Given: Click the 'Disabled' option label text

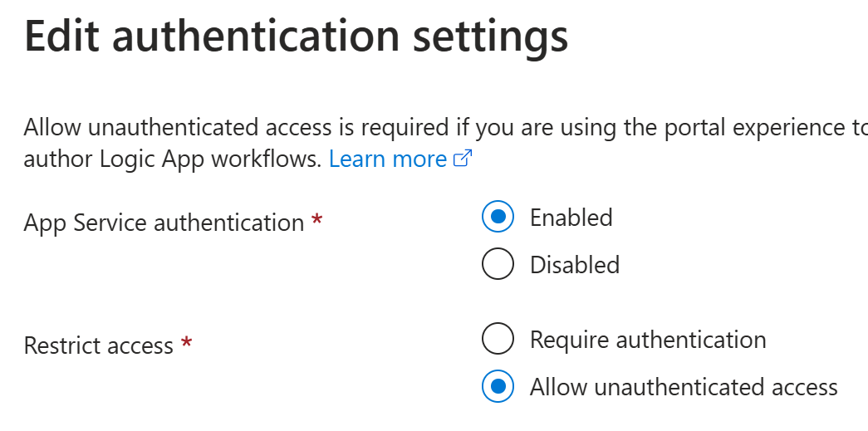Looking at the screenshot, I should click(x=575, y=264).
